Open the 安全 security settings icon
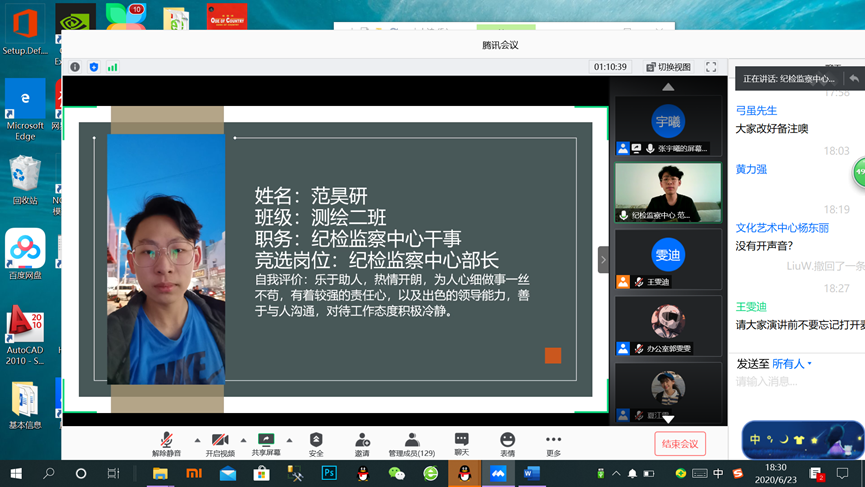865x487 pixels. [316, 443]
